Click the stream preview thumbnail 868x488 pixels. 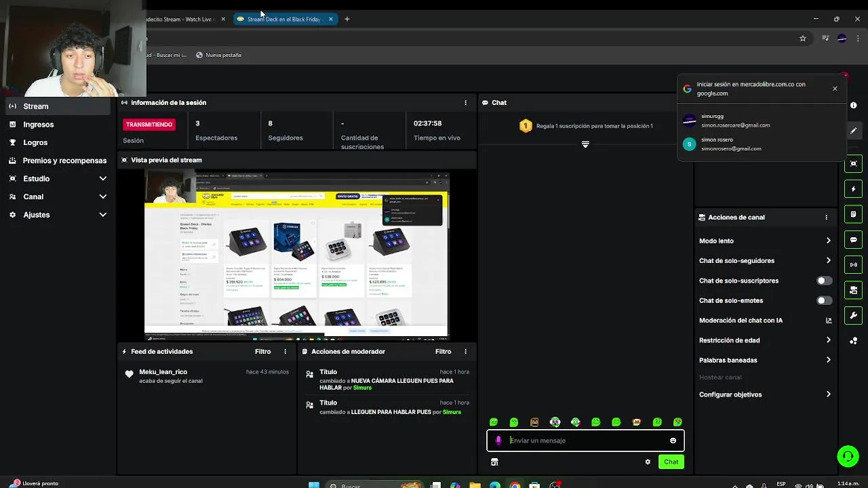click(x=296, y=254)
